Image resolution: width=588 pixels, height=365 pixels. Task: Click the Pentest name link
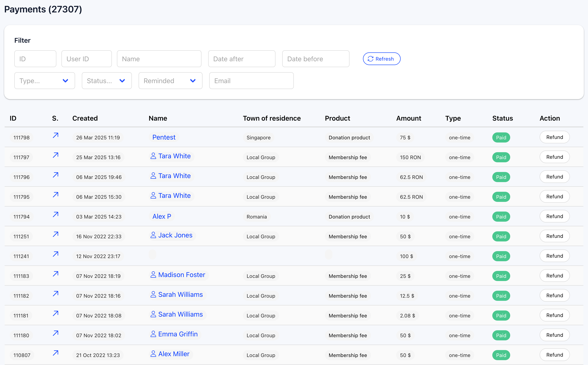click(164, 137)
